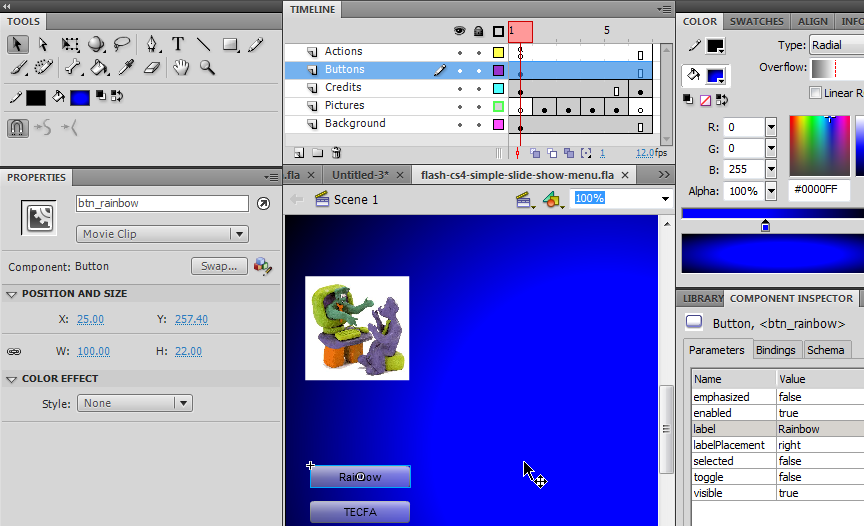Activate the Eraser tool
864x526 pixels.
[x=152, y=68]
